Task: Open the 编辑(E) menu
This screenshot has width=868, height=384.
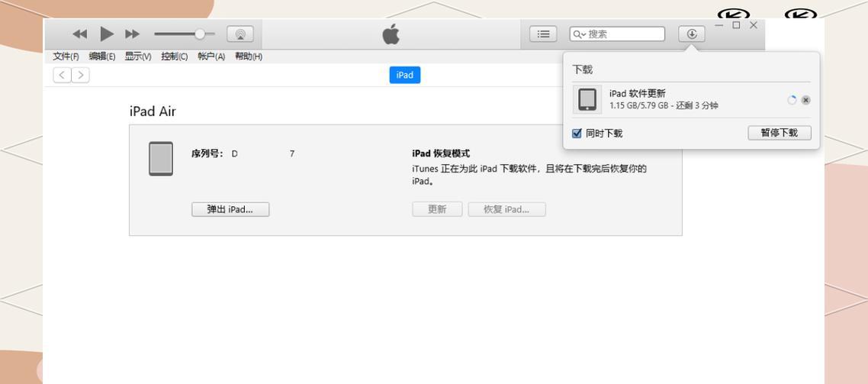Action: point(102,56)
